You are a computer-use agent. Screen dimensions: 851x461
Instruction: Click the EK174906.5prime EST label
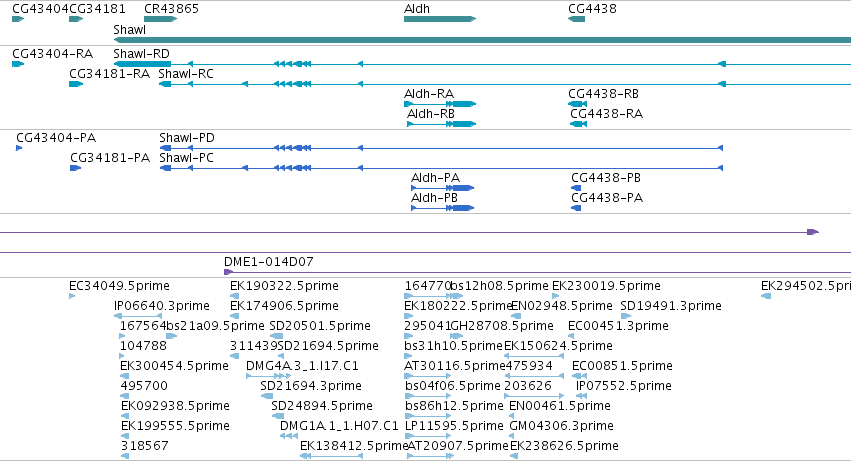click(x=284, y=306)
